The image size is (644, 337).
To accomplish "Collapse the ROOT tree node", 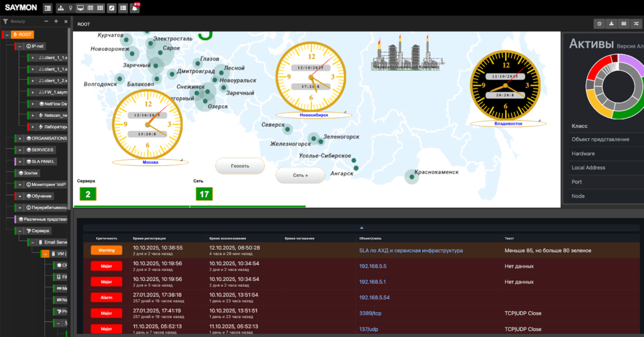I will pyautogui.click(x=8, y=35).
